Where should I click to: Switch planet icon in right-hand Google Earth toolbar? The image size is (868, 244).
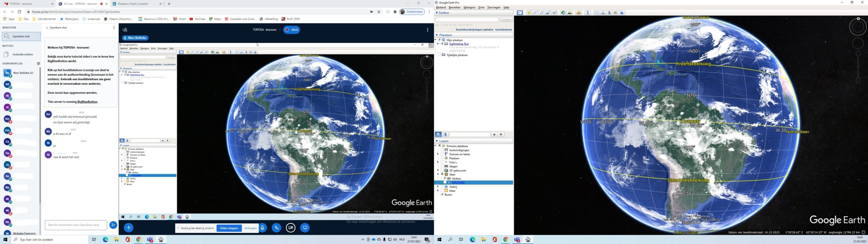(579, 13)
